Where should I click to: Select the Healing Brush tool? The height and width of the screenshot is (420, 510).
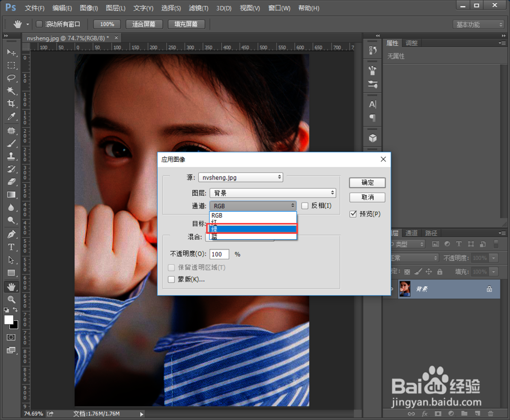(x=11, y=131)
